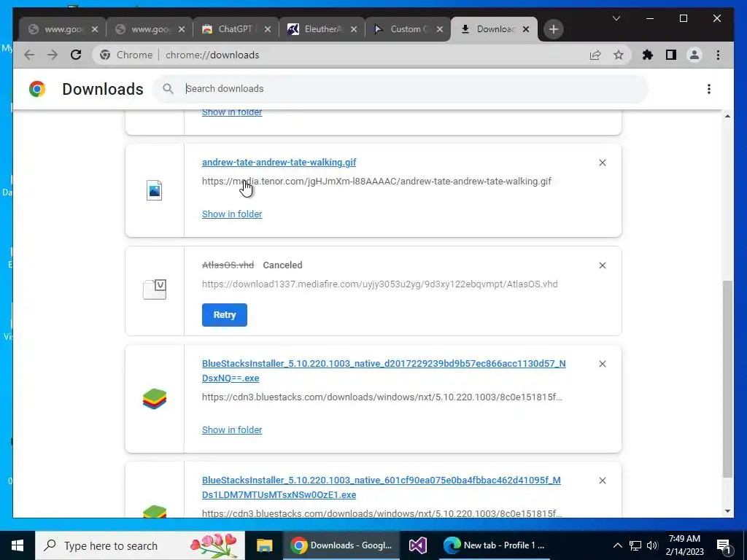Screen dimensions: 747x560
Task: Switch to the EleutherAI tab
Action: (x=322, y=29)
